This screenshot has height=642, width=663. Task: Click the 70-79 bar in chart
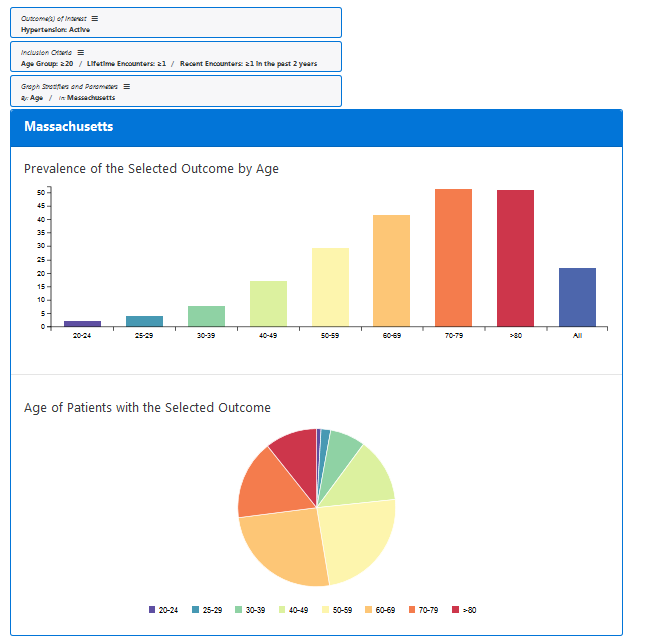pyautogui.click(x=453, y=258)
